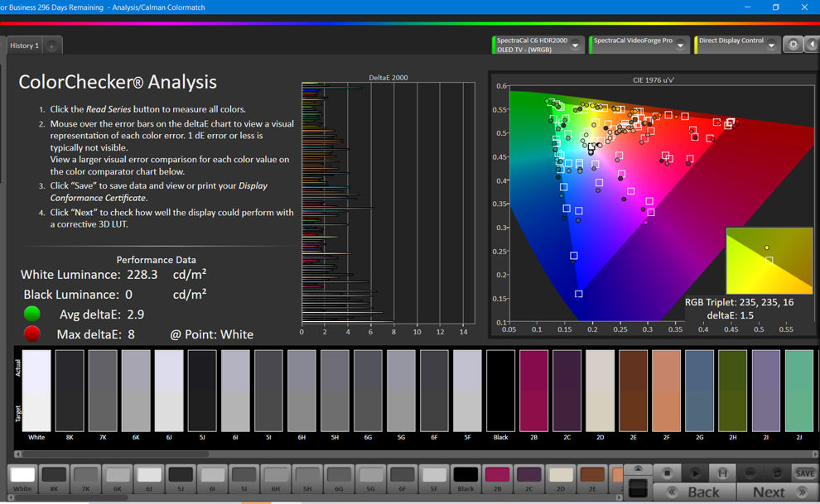Click the right arrow of the bottom patch strip scrollbar

[x=620, y=497]
